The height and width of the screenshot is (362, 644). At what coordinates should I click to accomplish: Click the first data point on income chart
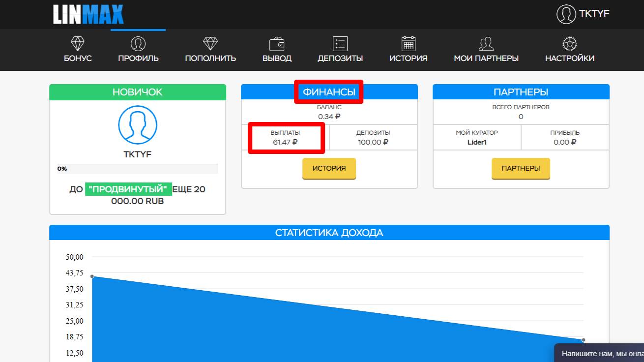[x=92, y=276]
